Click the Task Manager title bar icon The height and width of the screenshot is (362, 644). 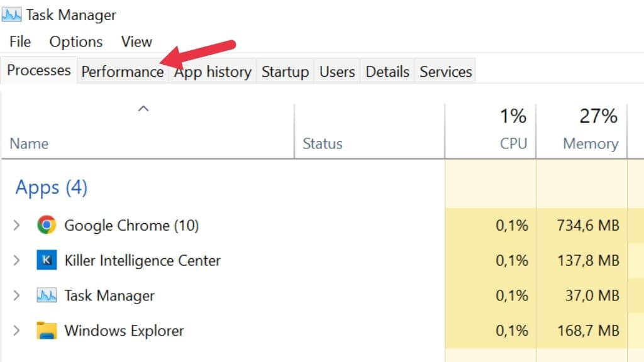point(12,14)
